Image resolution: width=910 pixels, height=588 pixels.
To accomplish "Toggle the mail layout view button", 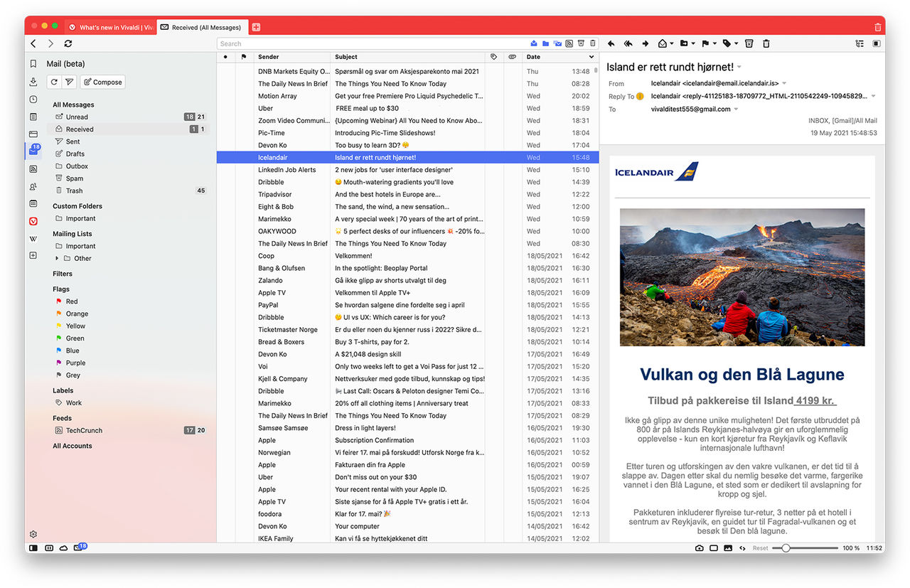I will (877, 43).
